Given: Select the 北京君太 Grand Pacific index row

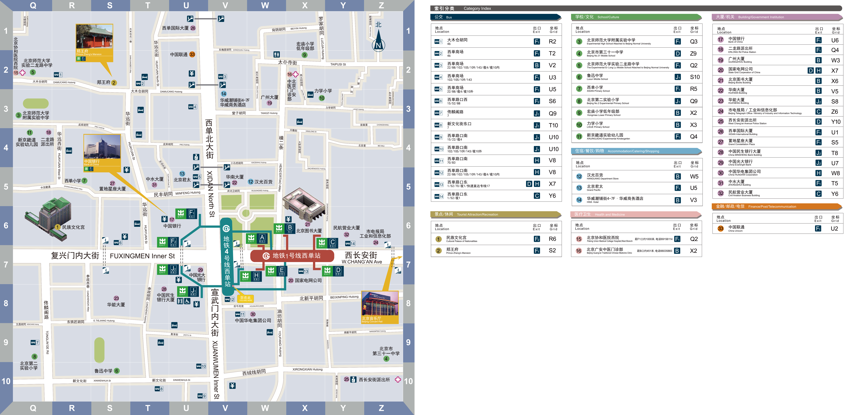Looking at the screenshot, I should [637, 188].
